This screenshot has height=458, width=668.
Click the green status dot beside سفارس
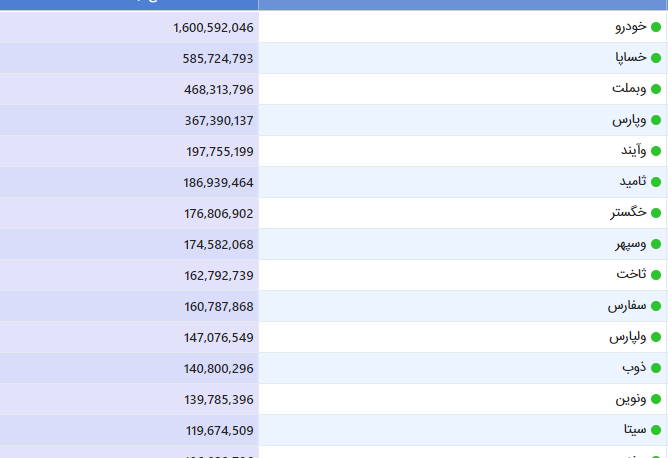point(656,306)
